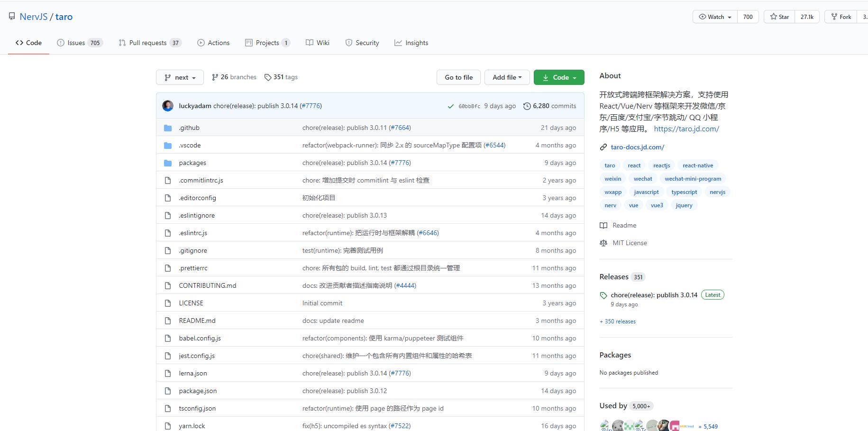Click the file icon for tsconfig.json

(x=168, y=409)
